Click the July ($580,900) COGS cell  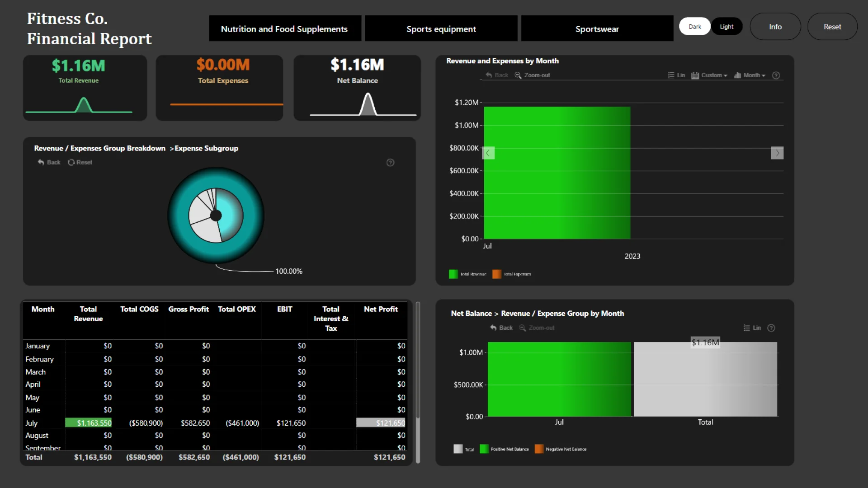[x=146, y=423]
